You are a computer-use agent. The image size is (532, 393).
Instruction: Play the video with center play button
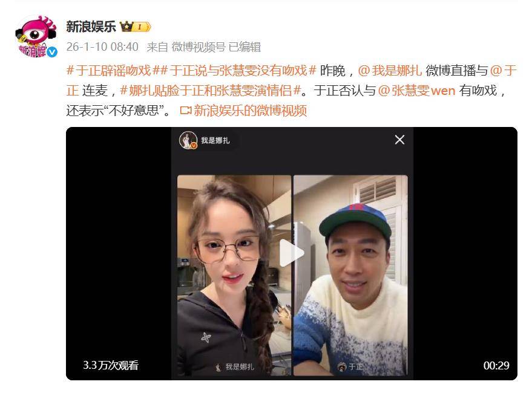coord(292,253)
